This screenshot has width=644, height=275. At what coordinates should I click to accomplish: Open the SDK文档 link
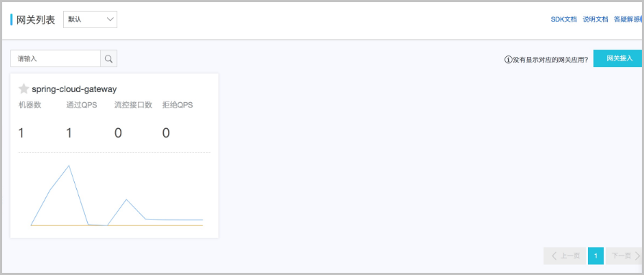coord(563,19)
